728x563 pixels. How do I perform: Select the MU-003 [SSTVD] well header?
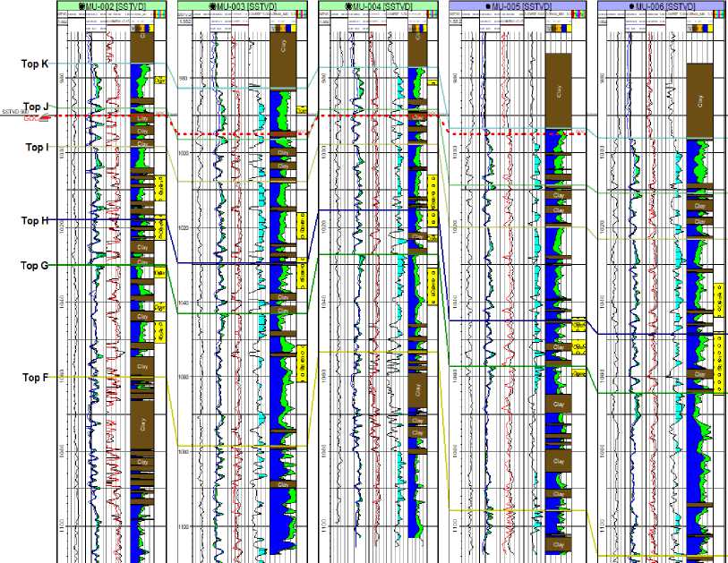pos(243,6)
